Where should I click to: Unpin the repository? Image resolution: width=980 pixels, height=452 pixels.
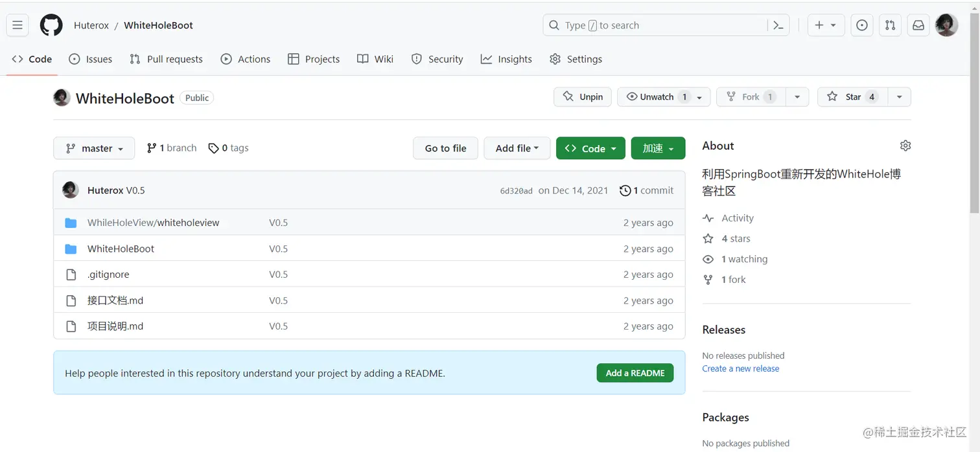(583, 96)
